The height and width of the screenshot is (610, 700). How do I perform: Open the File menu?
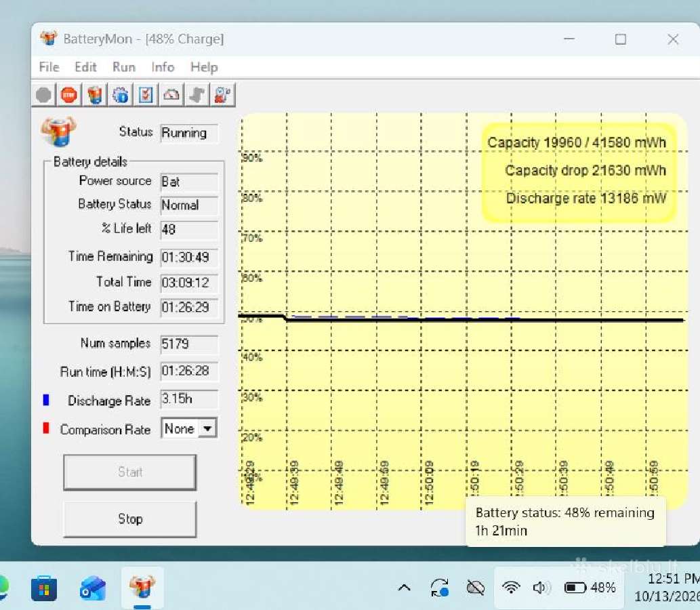tap(49, 67)
